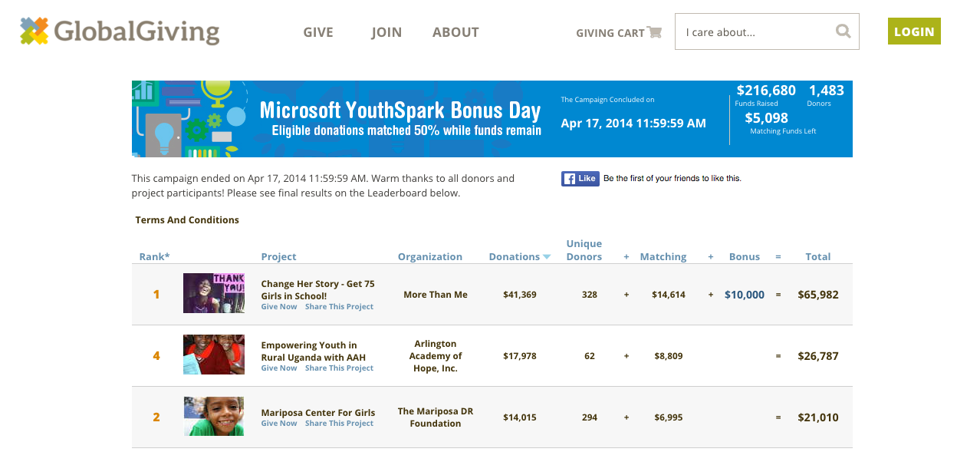Open the JOIN menu

tap(386, 32)
